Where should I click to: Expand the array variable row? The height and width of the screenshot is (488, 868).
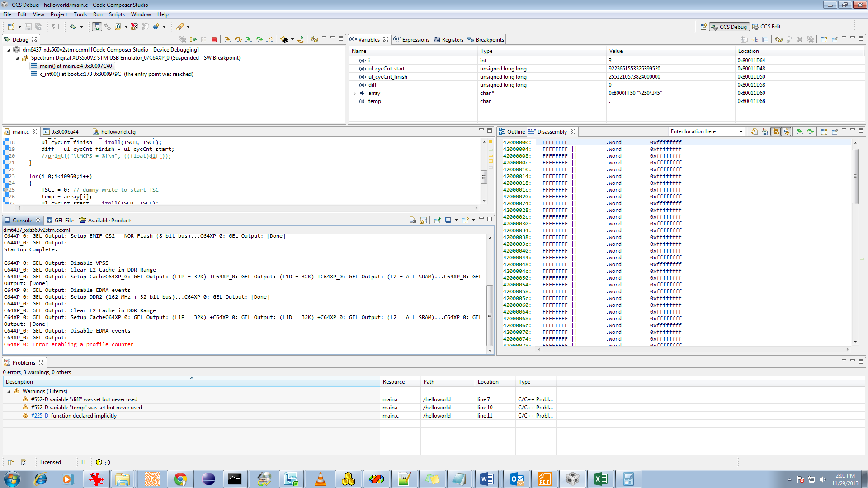(x=355, y=94)
